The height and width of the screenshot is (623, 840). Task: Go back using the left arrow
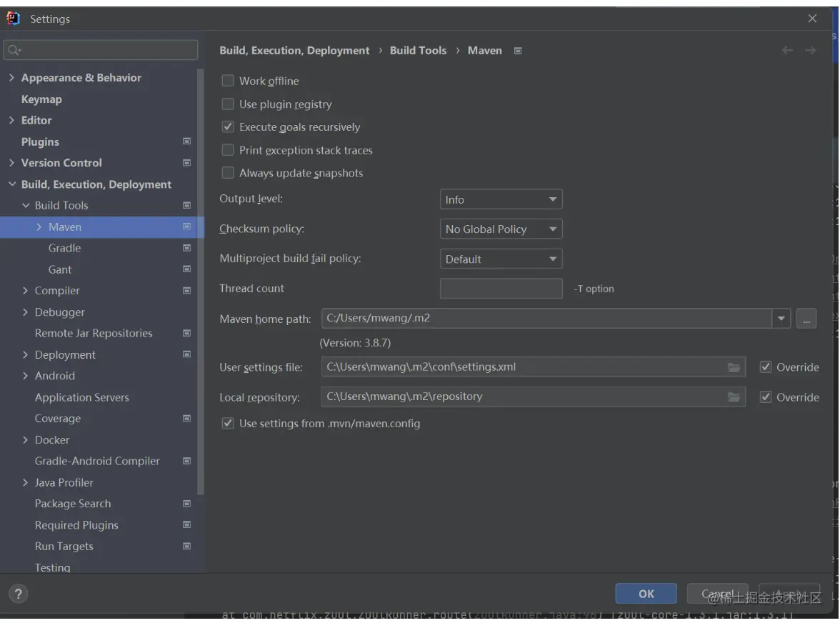point(787,50)
